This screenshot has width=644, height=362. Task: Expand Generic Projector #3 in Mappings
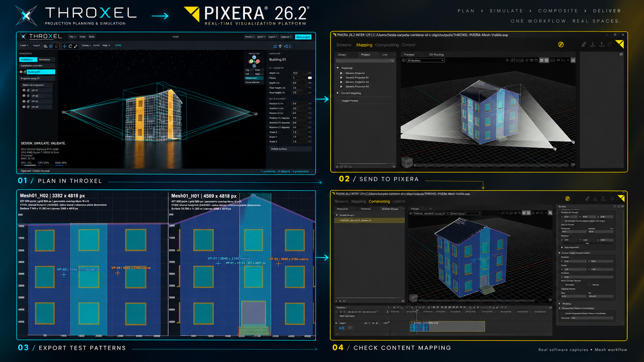click(x=341, y=82)
